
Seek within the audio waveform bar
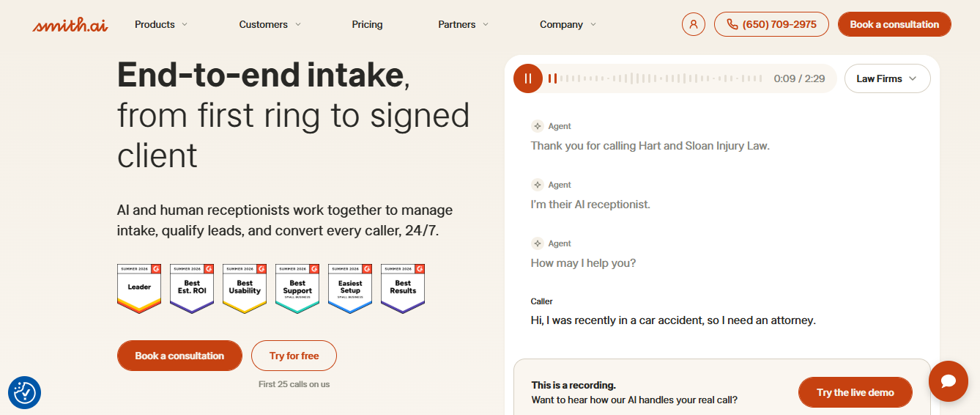(656, 78)
